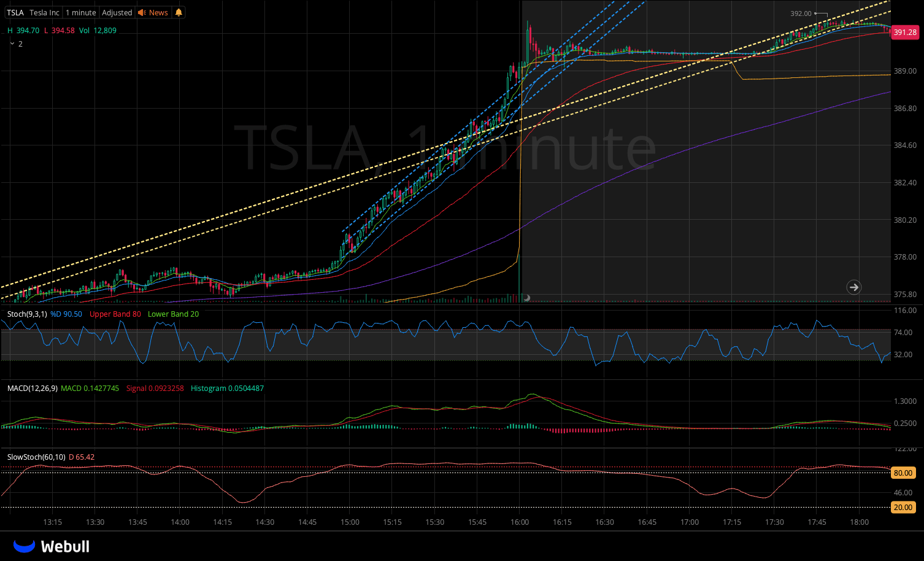924x561 pixels.
Task: Click the orange 80.00 SlowStoch level tag
Action: point(903,473)
